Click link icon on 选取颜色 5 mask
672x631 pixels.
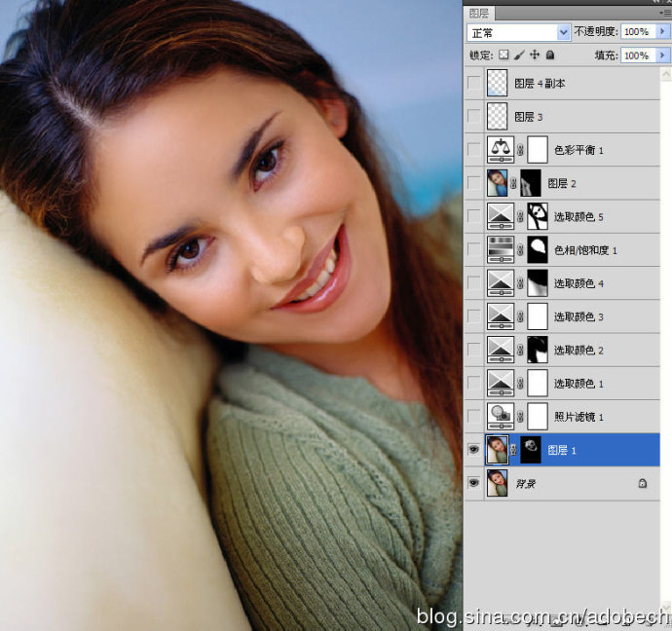tap(520, 217)
